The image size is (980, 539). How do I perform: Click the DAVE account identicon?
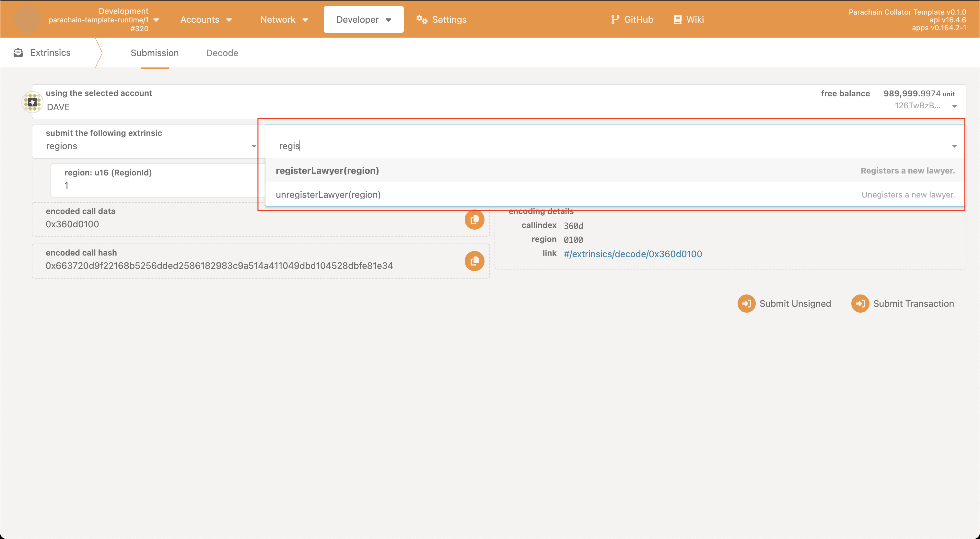32,102
